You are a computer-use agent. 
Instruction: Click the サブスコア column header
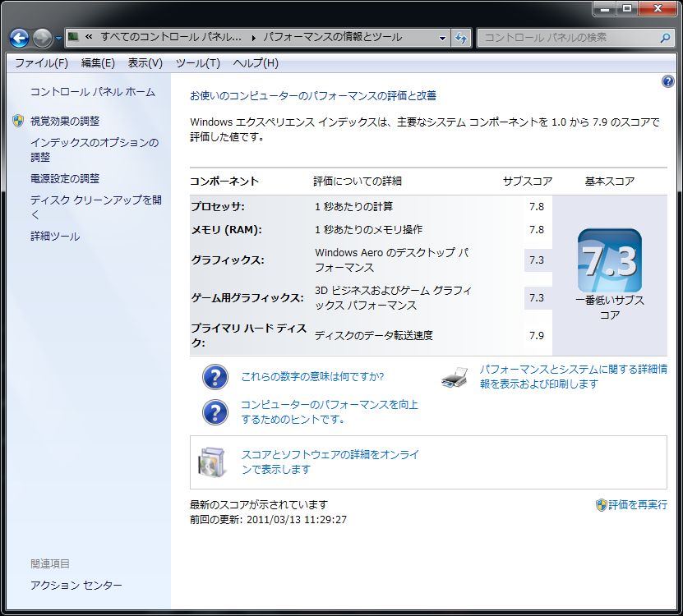click(528, 181)
